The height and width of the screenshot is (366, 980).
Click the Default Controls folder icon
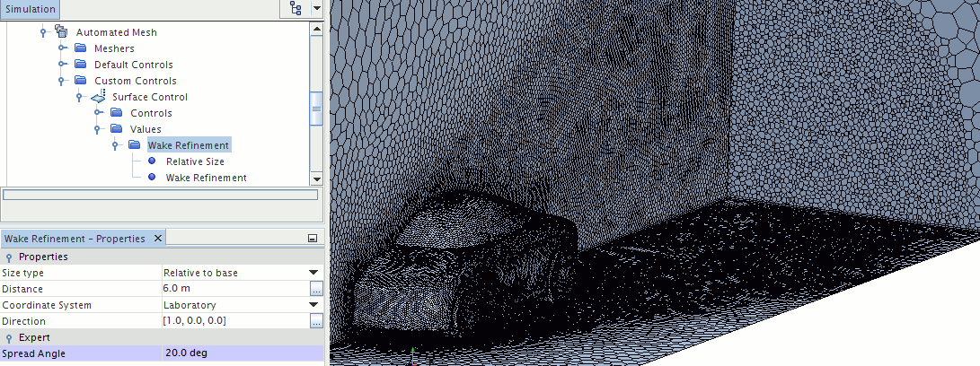(80, 65)
